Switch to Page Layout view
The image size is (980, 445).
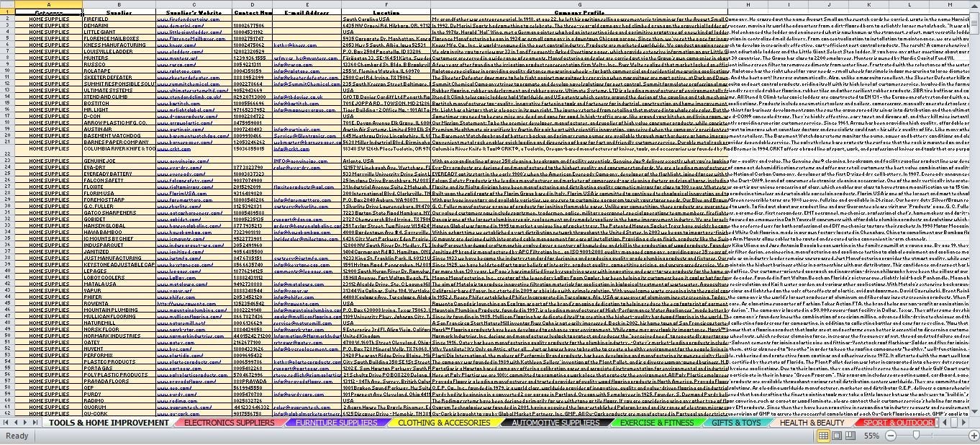[x=835, y=436]
